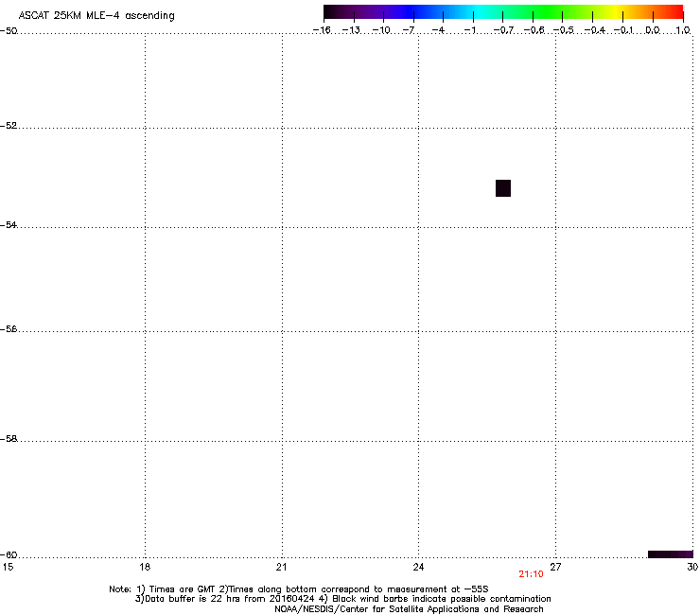The image size is (700, 615).
Task: Click the black end of the color bar
Action: 330,11
